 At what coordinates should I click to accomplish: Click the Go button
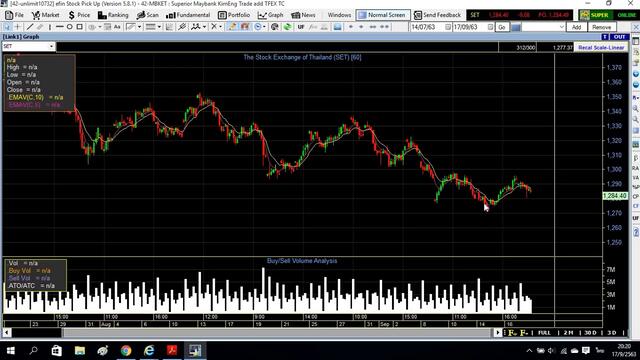click(502, 27)
